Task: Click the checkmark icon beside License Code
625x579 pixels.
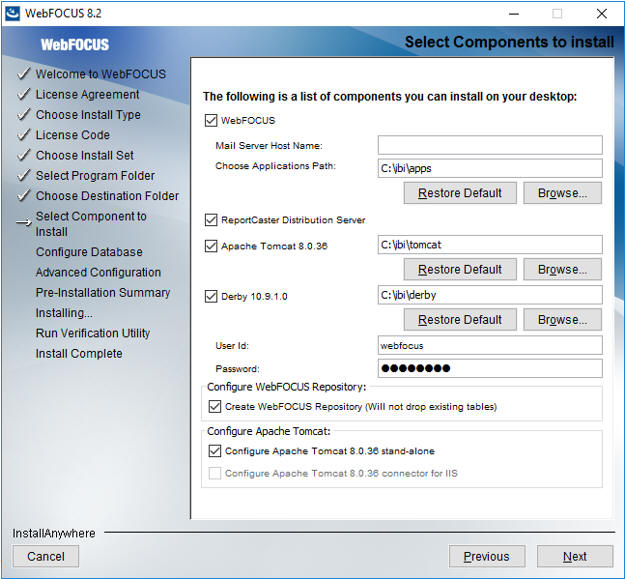Action: click(24, 135)
